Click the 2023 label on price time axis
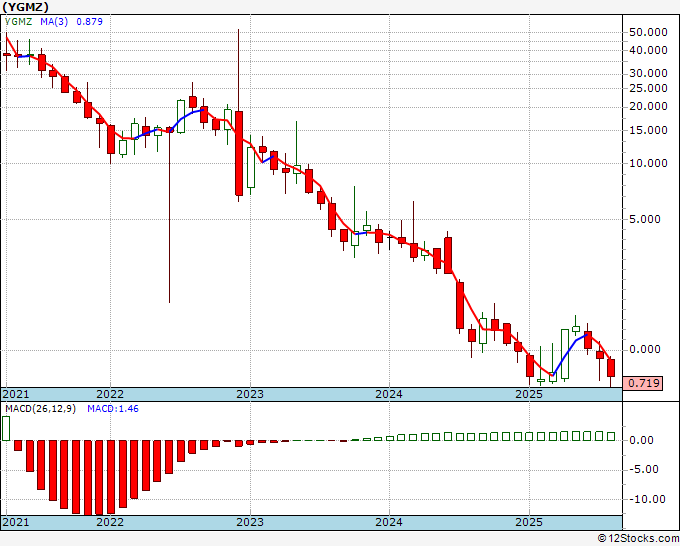Screen dimensions: 680x546 [x=250, y=394]
